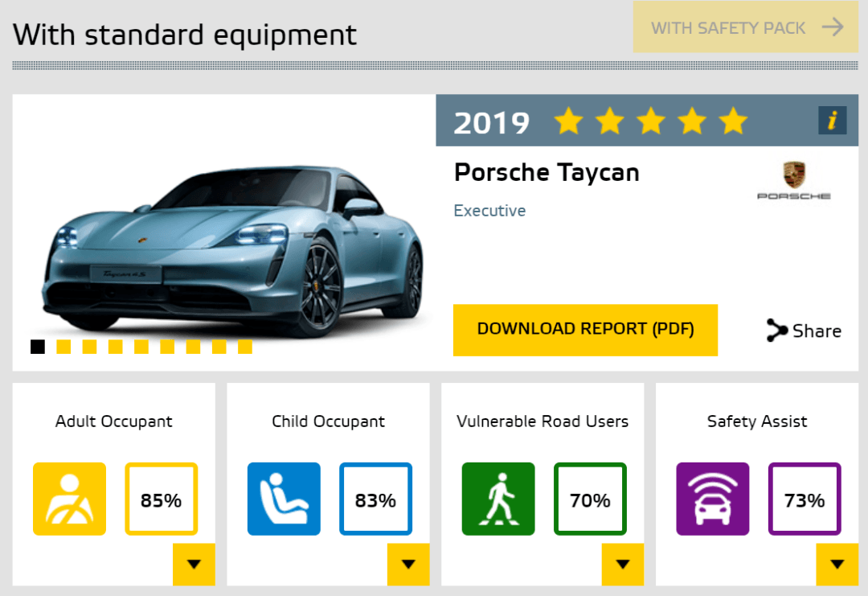
Task: Click the 83% Child Occupant score box
Action: [x=375, y=499]
